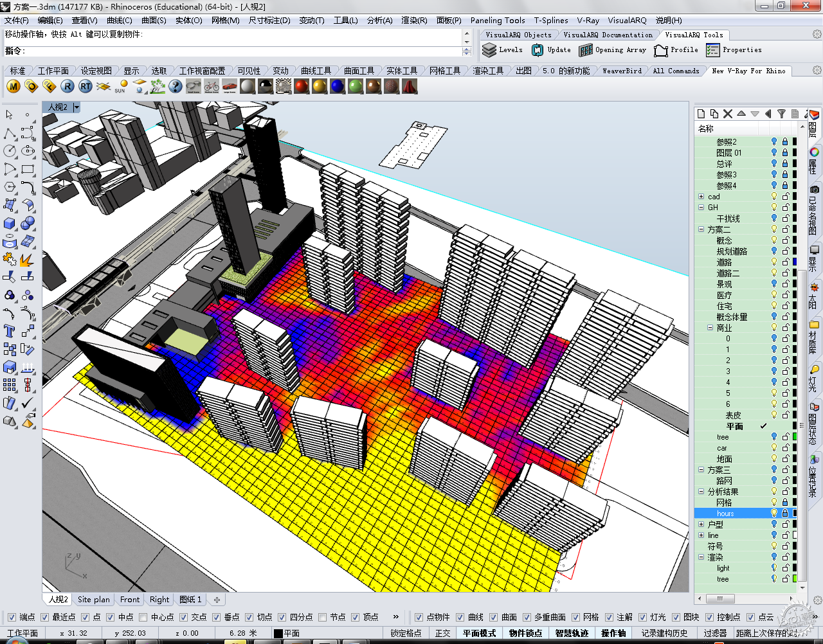Toggle visibility bulb of 景观 layer
823x644 pixels.
tap(774, 284)
